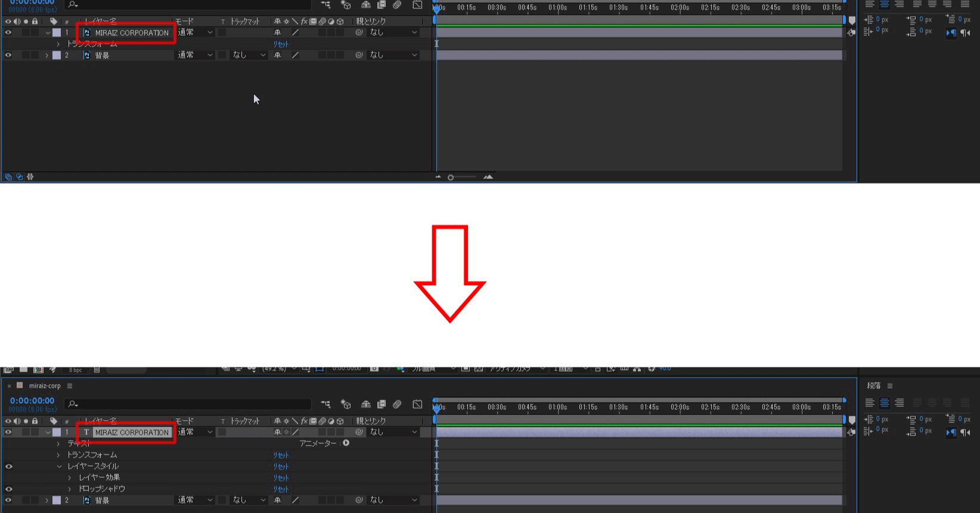Toggle the collapse transformations switch on text layer

click(x=286, y=432)
